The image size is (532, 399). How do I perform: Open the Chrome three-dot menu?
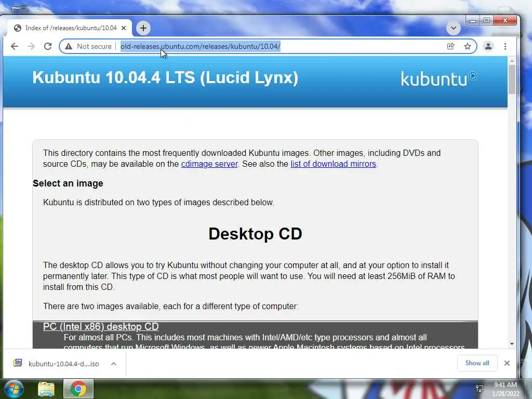click(505, 46)
